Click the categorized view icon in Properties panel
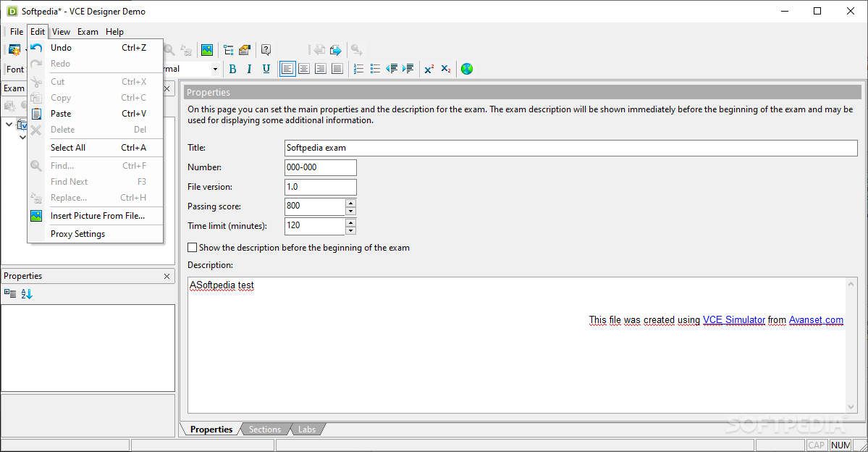 10,293
